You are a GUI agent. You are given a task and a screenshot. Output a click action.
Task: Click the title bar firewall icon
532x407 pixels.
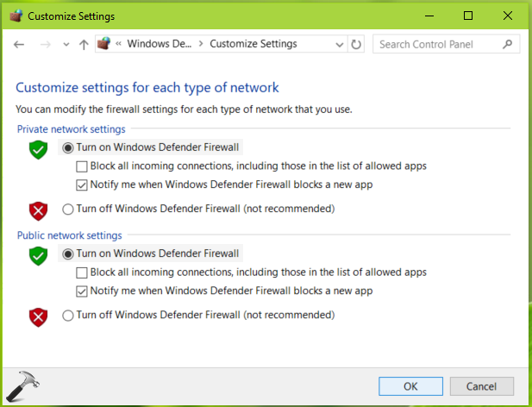click(x=16, y=16)
